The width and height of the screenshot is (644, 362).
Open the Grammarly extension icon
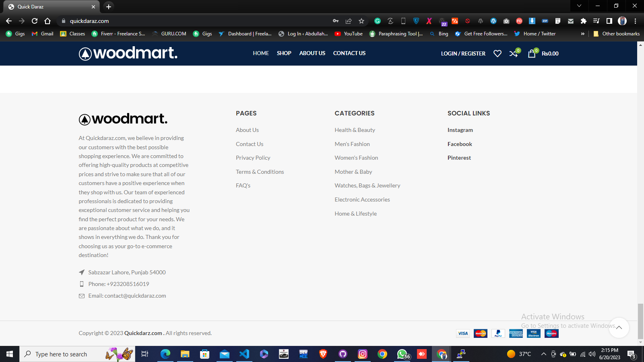(x=378, y=21)
